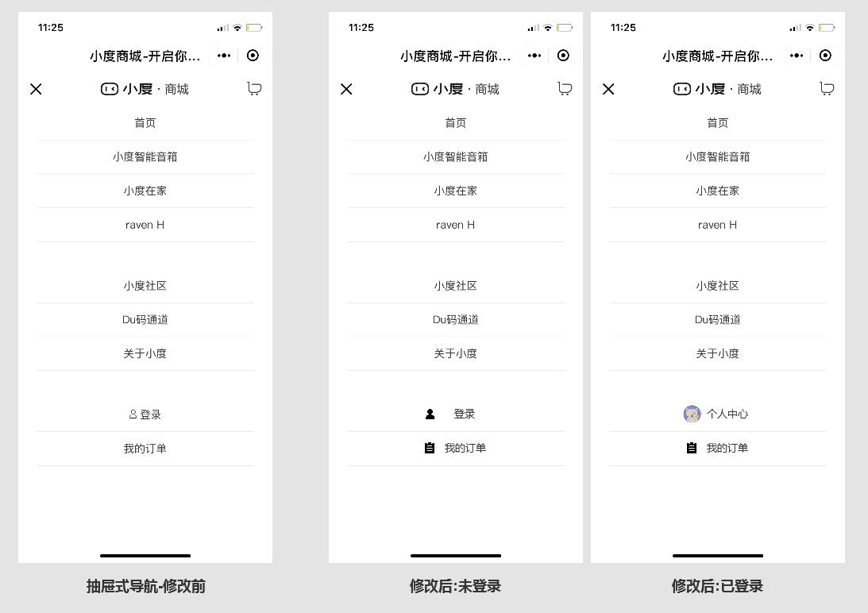Open 我的订单 text in the 未登录 mockup
This screenshot has height=613, width=868.
(465, 448)
